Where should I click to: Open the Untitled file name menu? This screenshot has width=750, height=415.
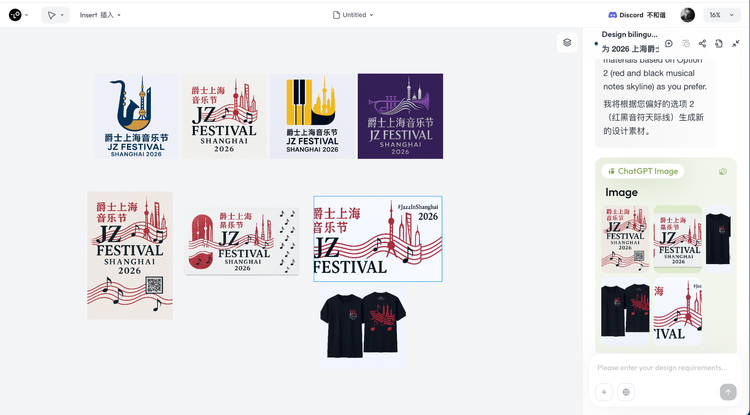[x=353, y=15]
